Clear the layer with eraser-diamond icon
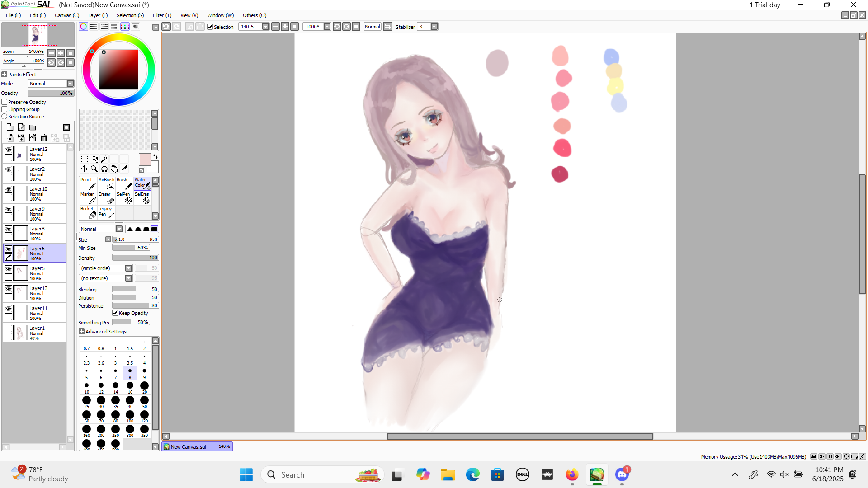 pos(33,137)
